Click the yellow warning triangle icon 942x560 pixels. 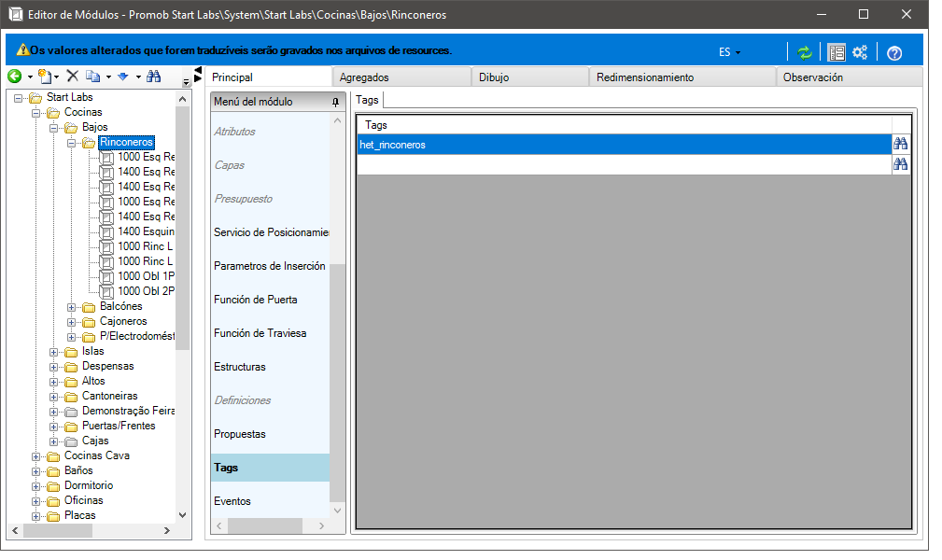[22, 49]
